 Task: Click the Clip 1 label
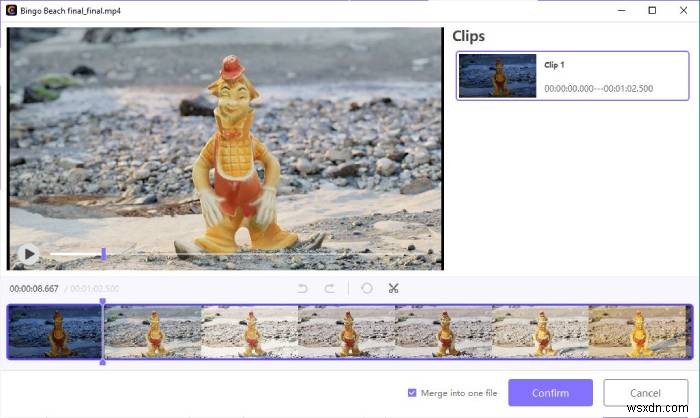click(x=554, y=65)
